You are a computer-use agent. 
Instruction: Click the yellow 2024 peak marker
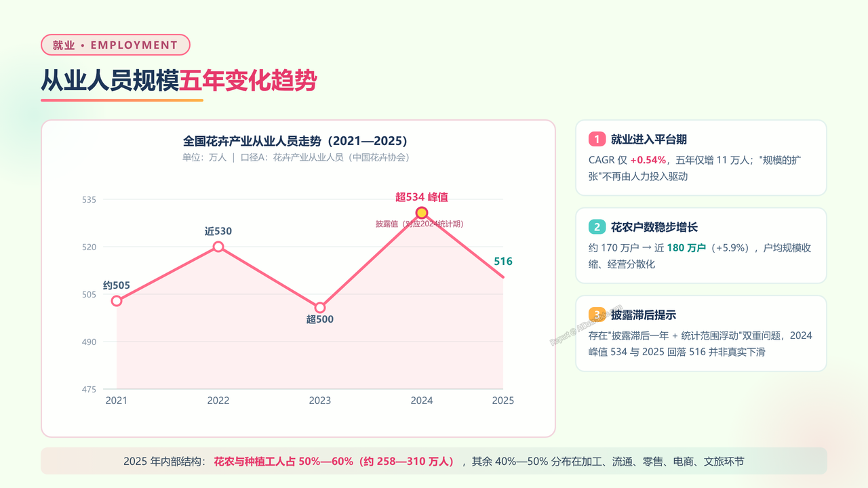pyautogui.click(x=422, y=213)
